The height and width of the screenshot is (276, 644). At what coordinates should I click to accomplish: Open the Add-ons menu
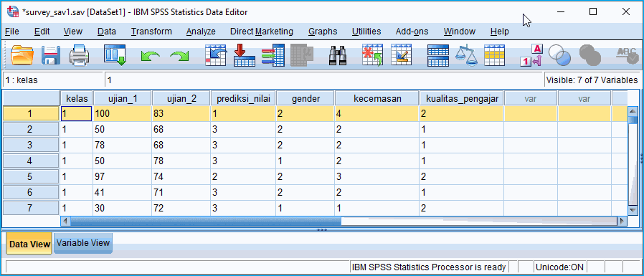[412, 32]
